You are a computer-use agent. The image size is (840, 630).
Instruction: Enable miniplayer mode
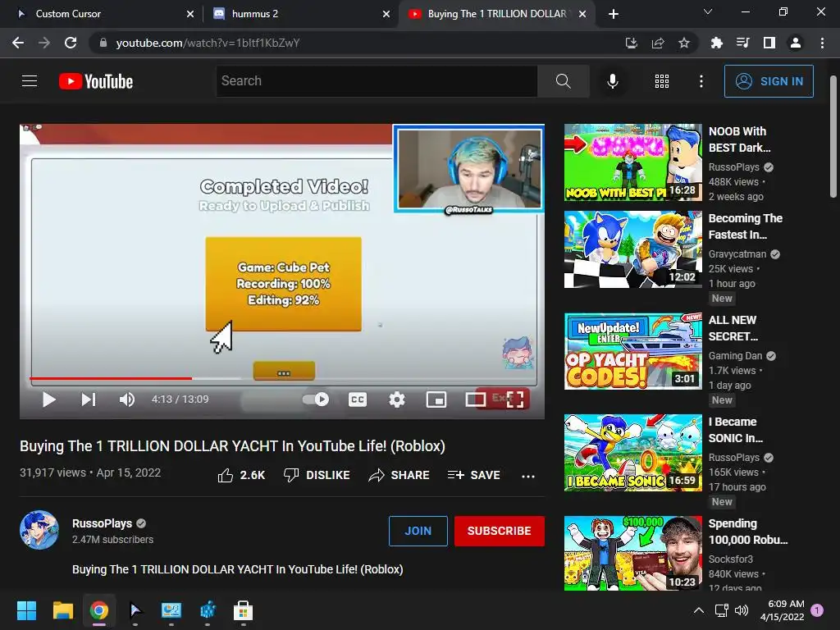pos(436,399)
